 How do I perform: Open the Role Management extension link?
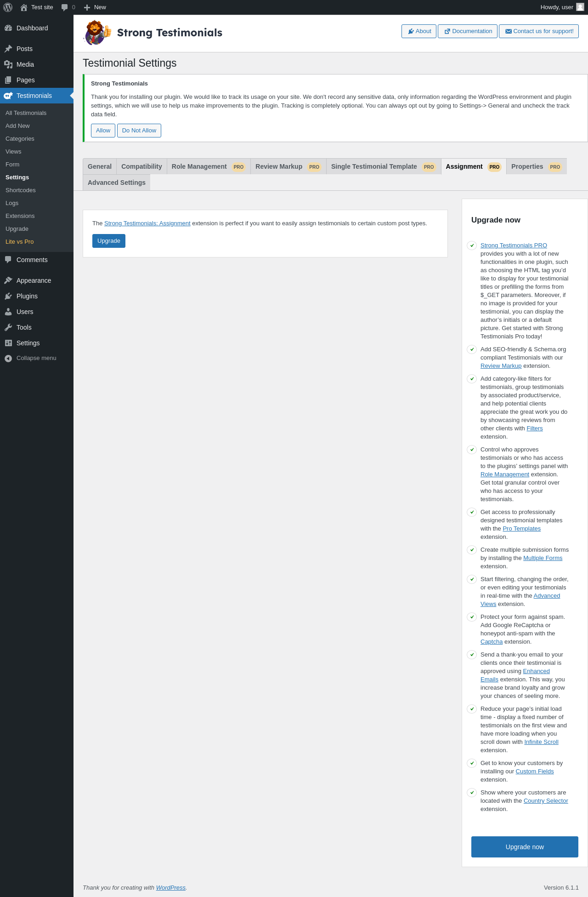point(505,474)
